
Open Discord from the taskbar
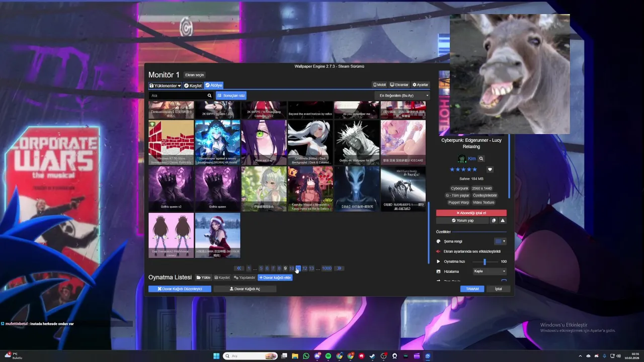point(317,356)
